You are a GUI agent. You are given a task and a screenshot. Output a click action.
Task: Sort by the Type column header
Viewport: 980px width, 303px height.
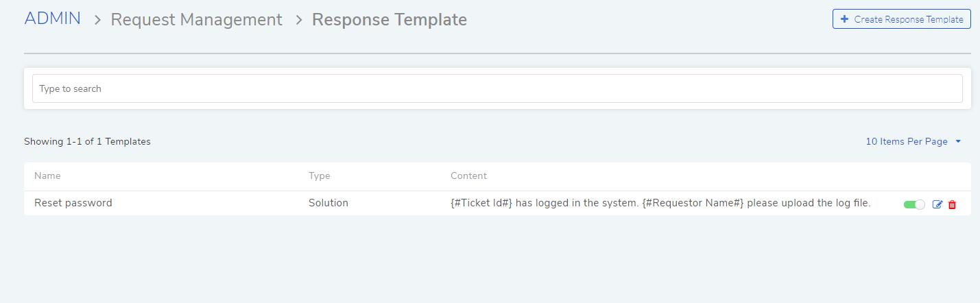[320, 175]
